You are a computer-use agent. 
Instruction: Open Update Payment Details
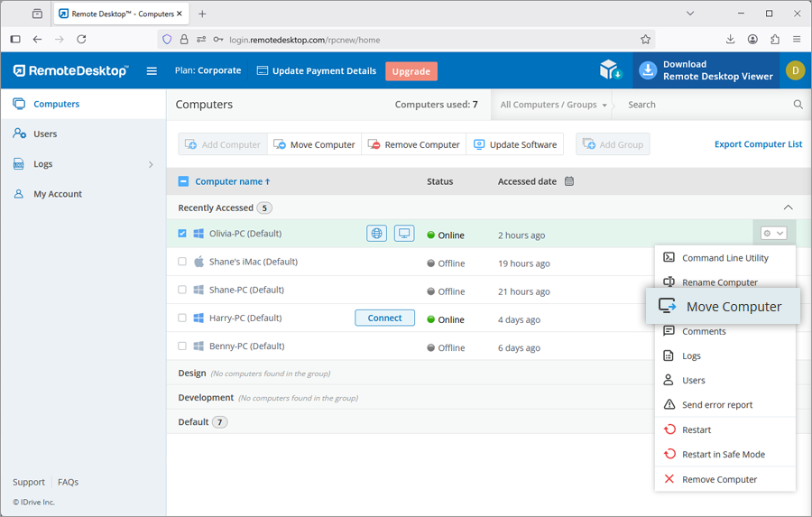(x=317, y=71)
